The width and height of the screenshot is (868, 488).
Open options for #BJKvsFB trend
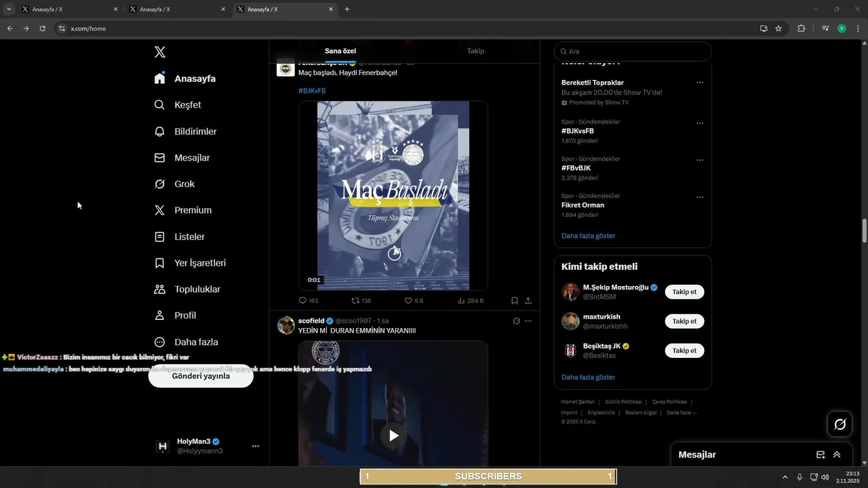click(x=700, y=123)
